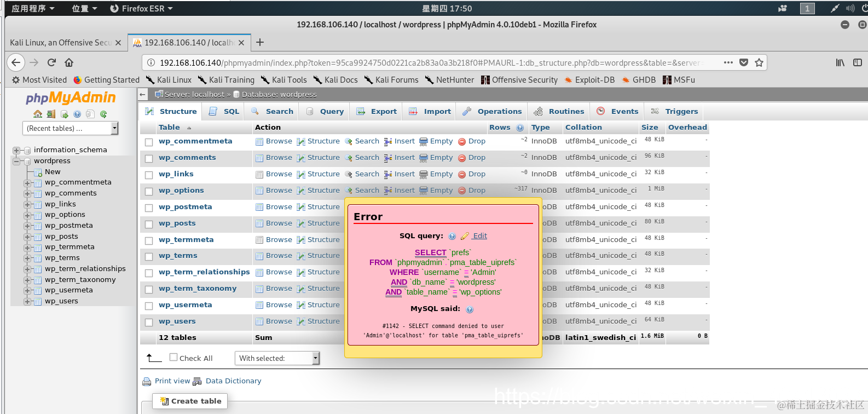Viewport: 868px width, 414px height.
Task: Switch to the SQL tab
Action: pos(224,111)
